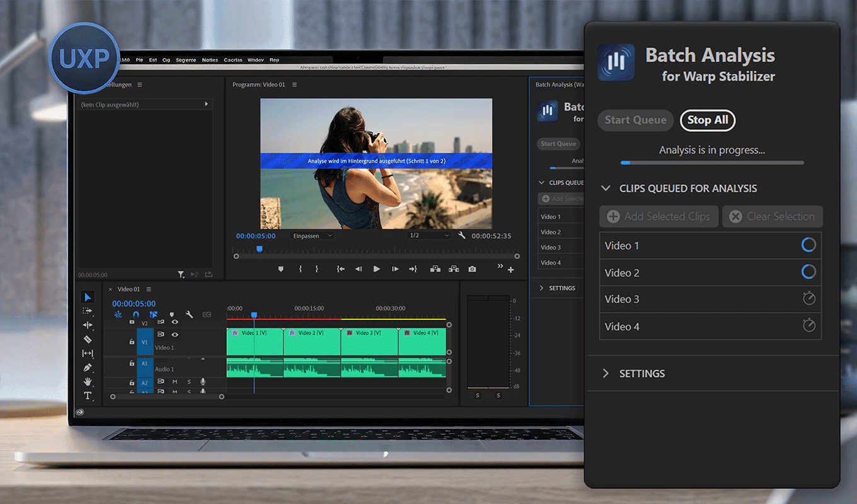
Task: Click the Stop All button
Action: click(708, 120)
